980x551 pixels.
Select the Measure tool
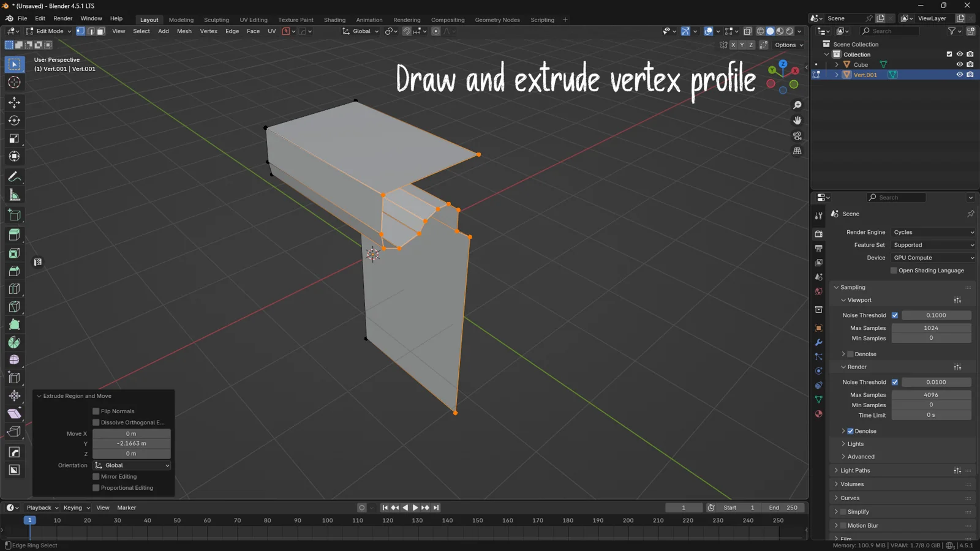(14, 195)
